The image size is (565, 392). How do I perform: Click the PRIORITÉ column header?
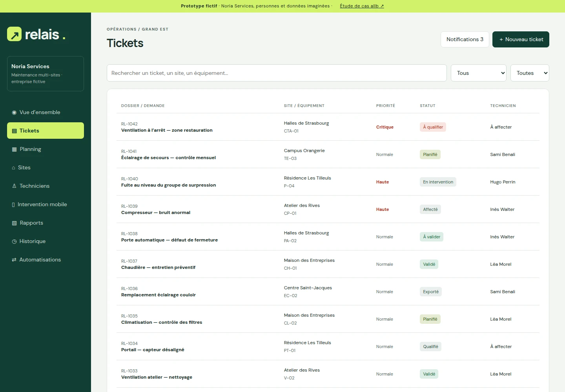coord(385,106)
